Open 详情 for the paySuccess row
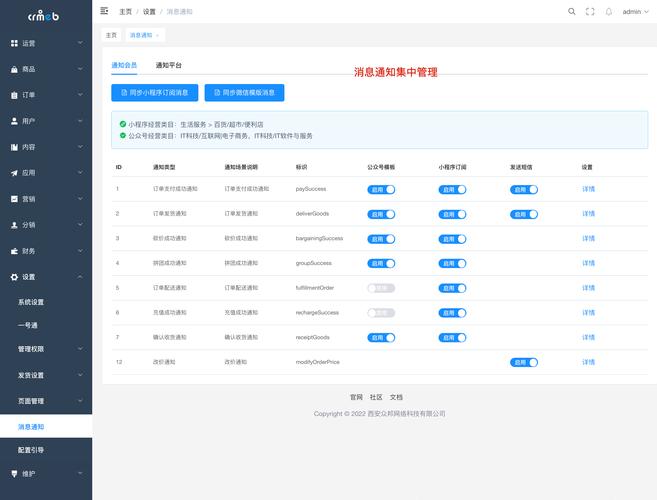 [588, 189]
